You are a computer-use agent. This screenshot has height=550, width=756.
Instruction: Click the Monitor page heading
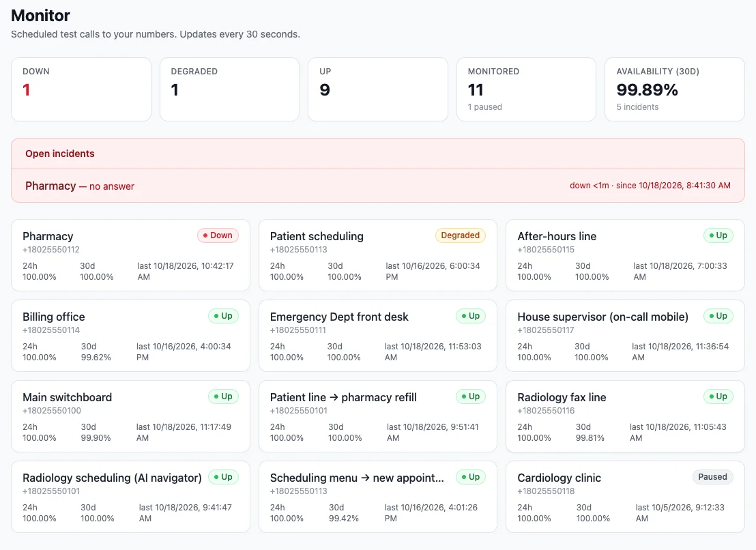(x=40, y=16)
